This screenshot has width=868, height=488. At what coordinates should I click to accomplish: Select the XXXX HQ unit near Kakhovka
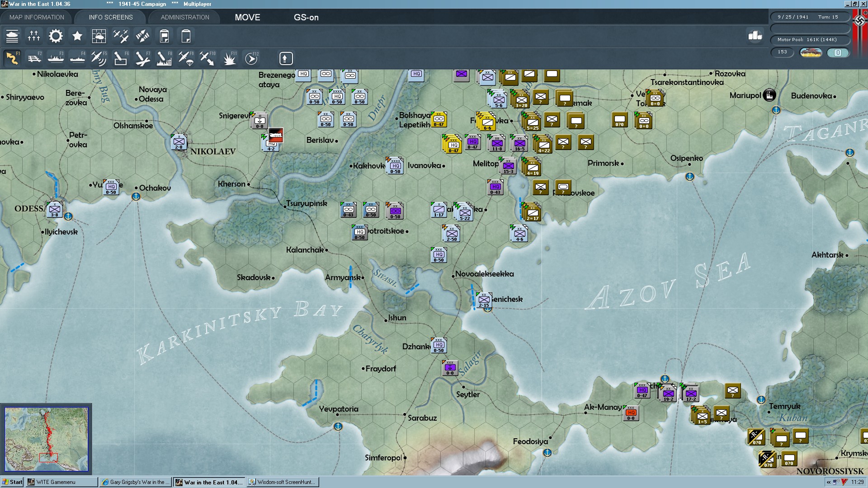coord(395,166)
